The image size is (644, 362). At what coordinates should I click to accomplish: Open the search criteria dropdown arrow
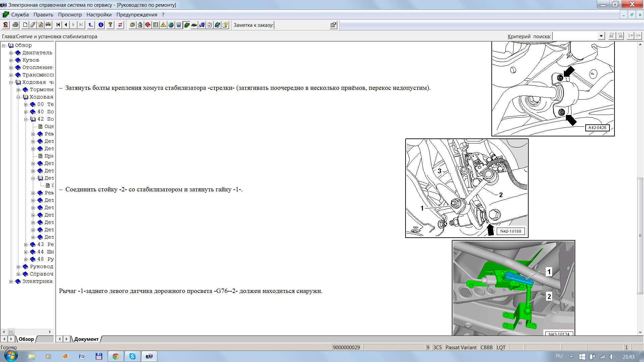pyautogui.click(x=601, y=36)
